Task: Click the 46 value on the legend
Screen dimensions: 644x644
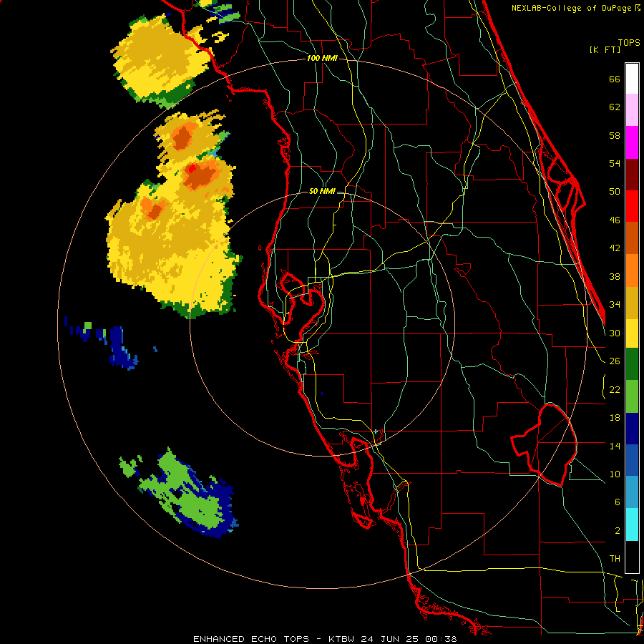Action: [x=615, y=220]
